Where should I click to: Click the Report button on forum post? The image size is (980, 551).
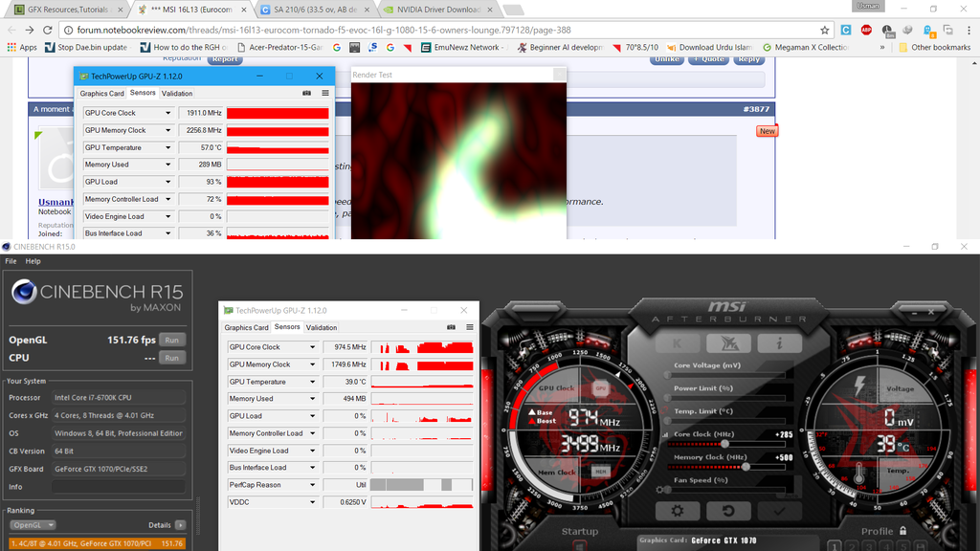point(224,59)
